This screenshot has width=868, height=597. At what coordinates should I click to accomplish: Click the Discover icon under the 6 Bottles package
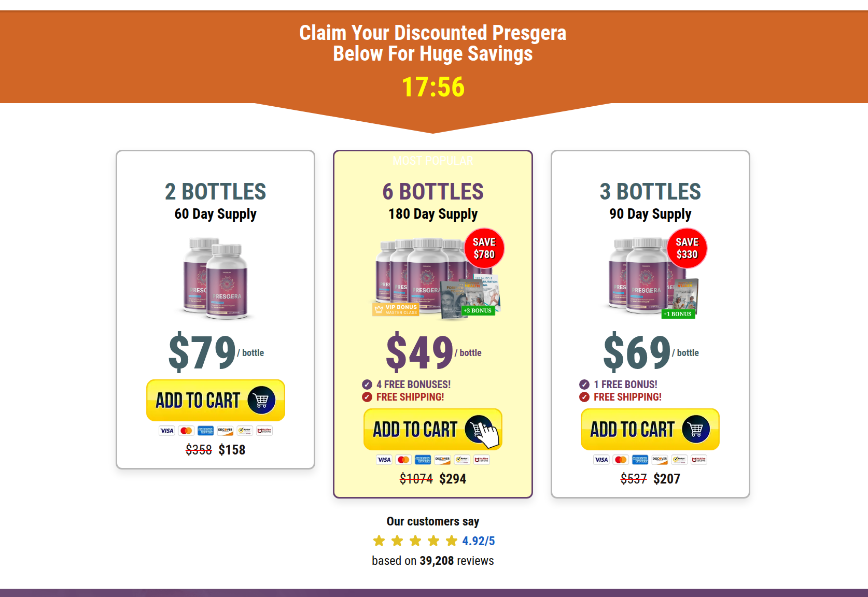click(442, 460)
